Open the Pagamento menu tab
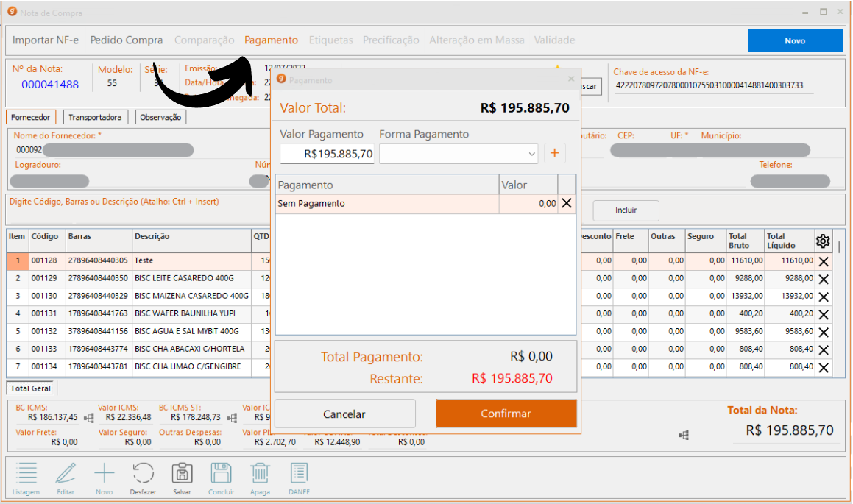Image resolution: width=853 pixels, height=504 pixels. [x=271, y=40]
